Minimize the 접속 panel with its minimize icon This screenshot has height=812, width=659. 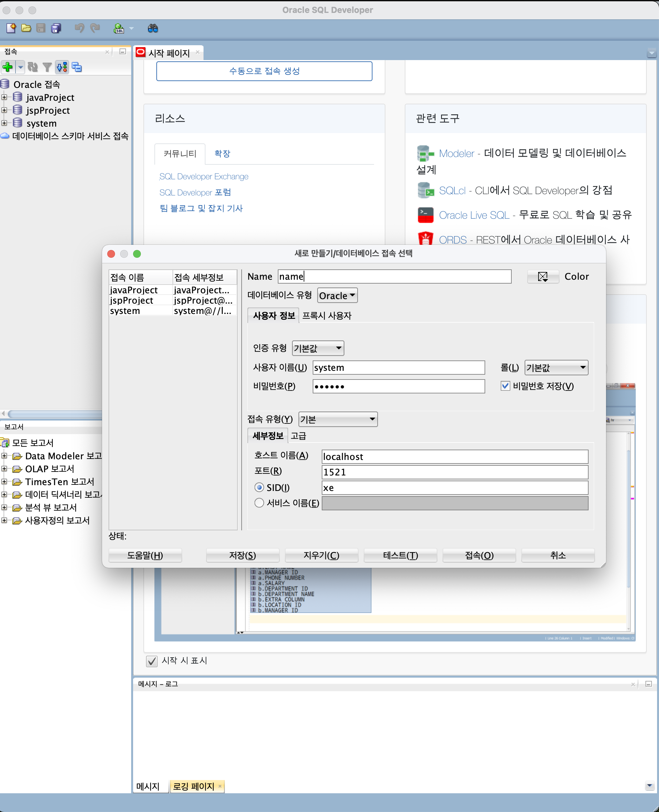pyautogui.click(x=123, y=52)
